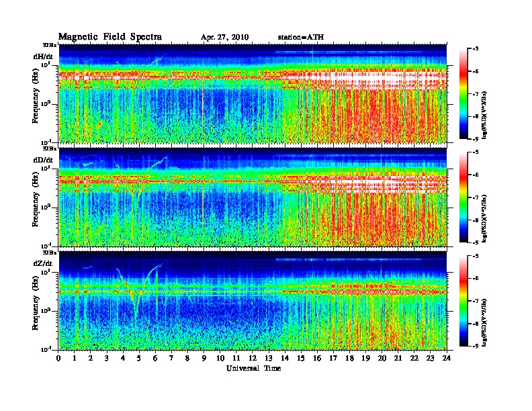Click hour "12" on the time axis

click(x=253, y=358)
